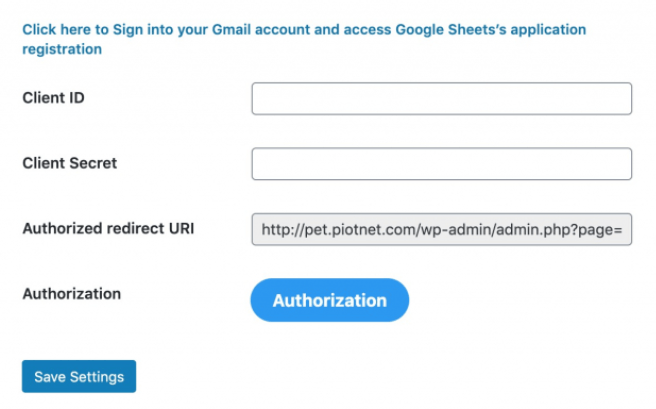
Task: Click the "Authorization" label on the left
Action: pyautogui.click(x=71, y=294)
